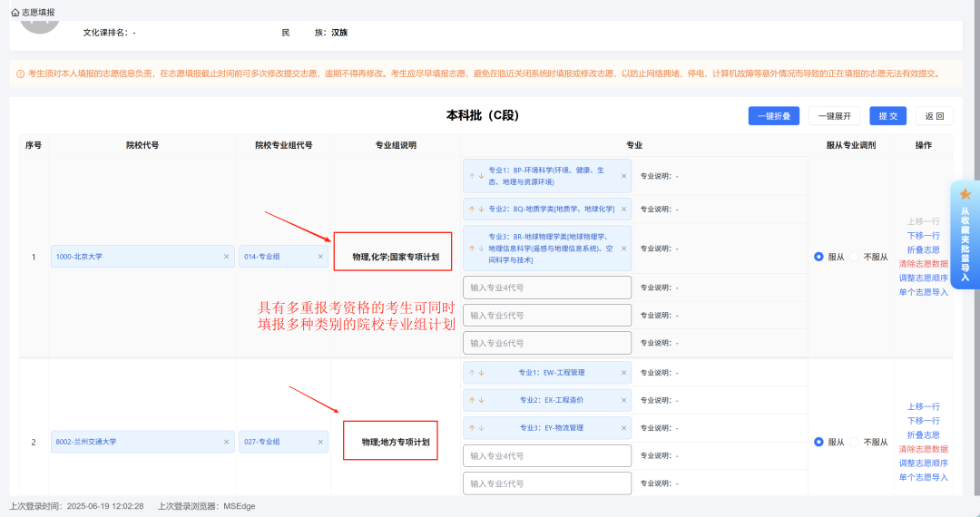Screen dimensions: 980x517
Task: Focus 输入专业5代号 field in 兰州交通大学 row
Action: [x=547, y=484]
